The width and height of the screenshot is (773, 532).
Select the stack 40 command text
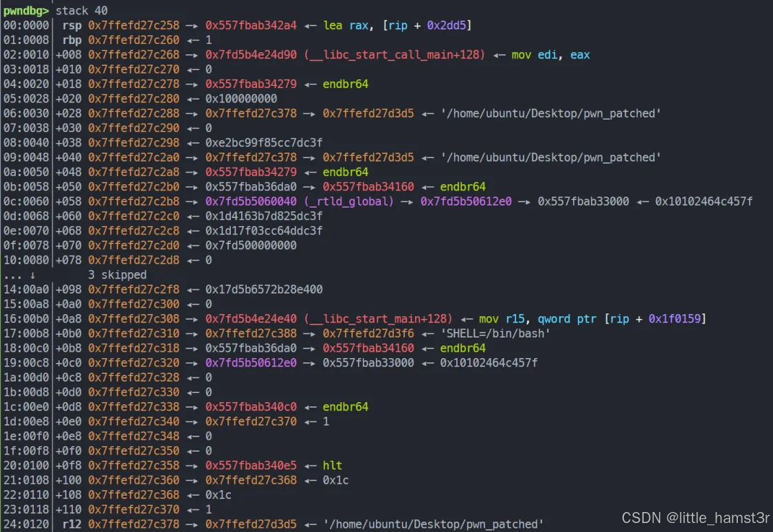tap(83, 10)
